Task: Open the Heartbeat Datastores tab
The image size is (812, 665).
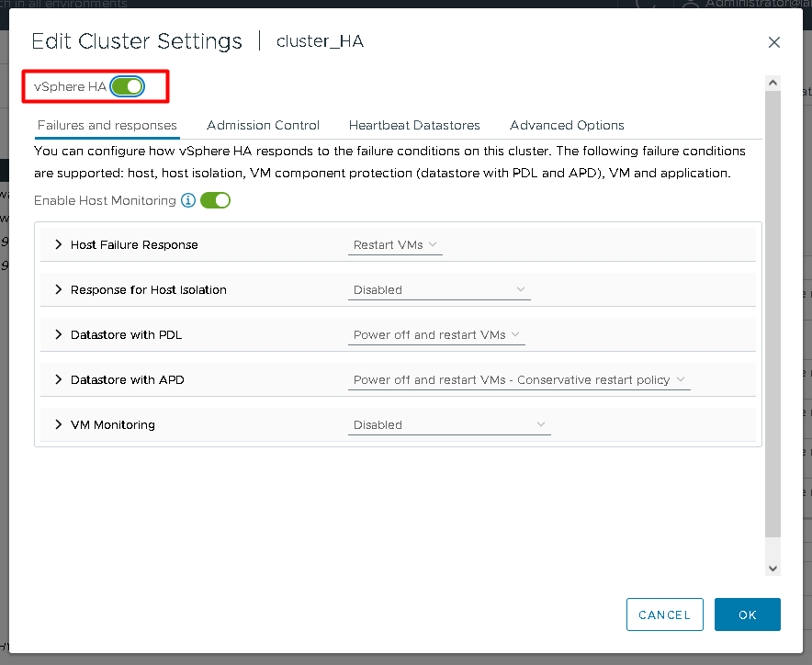Action: 414,125
